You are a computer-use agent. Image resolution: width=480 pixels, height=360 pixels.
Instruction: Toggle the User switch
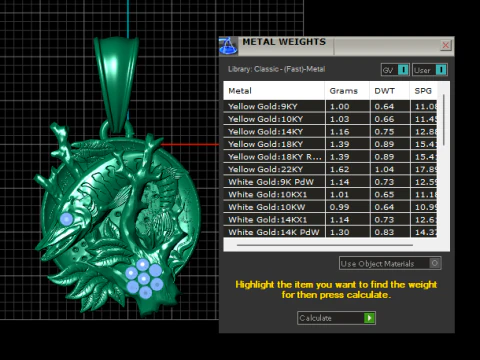pyautogui.click(x=430, y=70)
